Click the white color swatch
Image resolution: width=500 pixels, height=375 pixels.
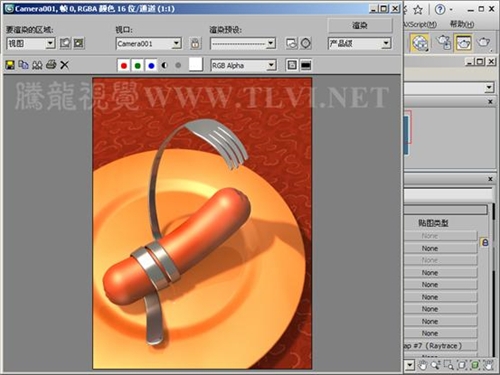click(196, 64)
